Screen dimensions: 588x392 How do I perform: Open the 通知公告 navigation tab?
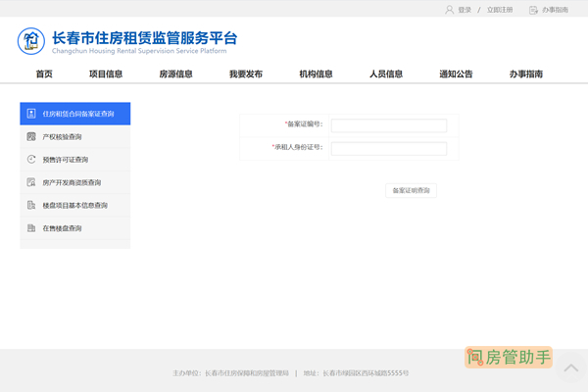[456, 73]
